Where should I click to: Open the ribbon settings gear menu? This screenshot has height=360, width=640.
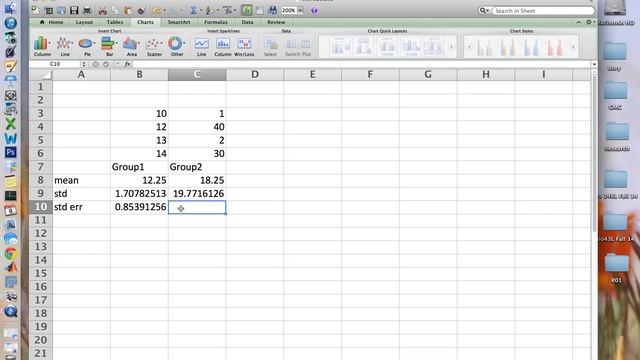590,22
